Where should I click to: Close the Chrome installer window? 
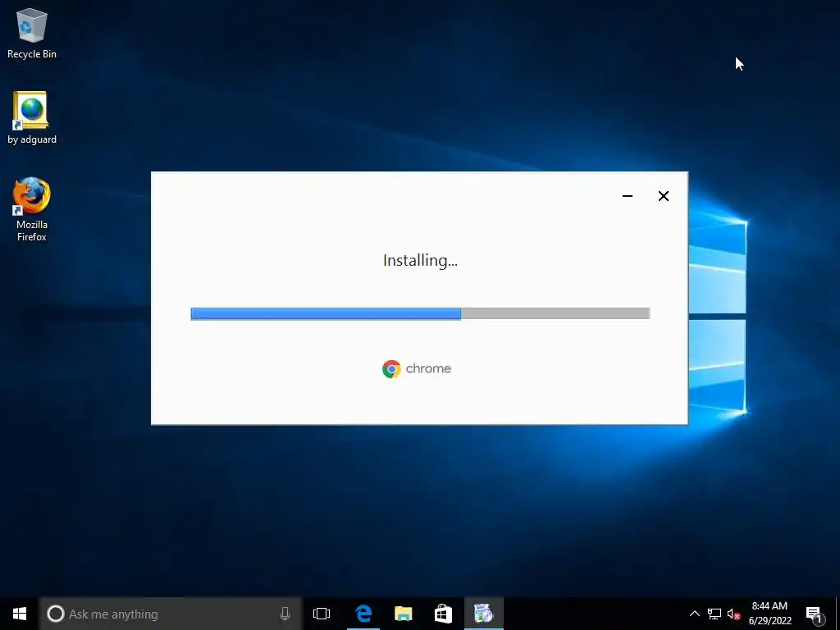click(x=663, y=196)
